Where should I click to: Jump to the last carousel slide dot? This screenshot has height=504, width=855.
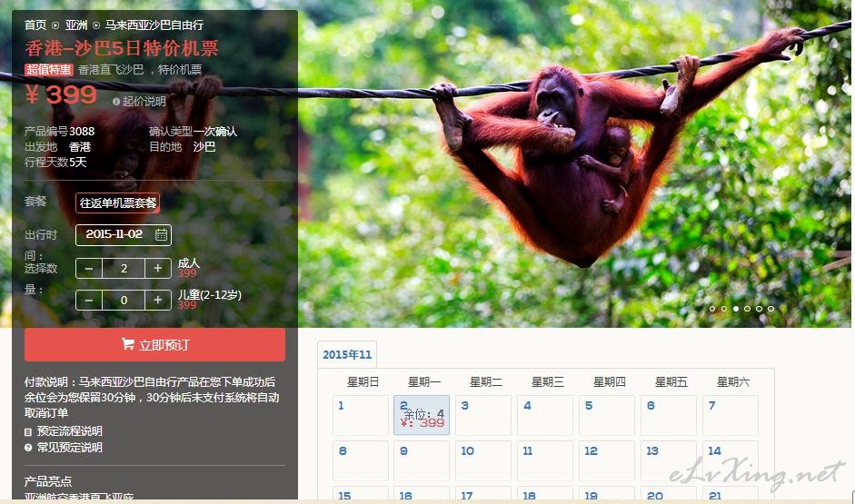[x=770, y=309]
